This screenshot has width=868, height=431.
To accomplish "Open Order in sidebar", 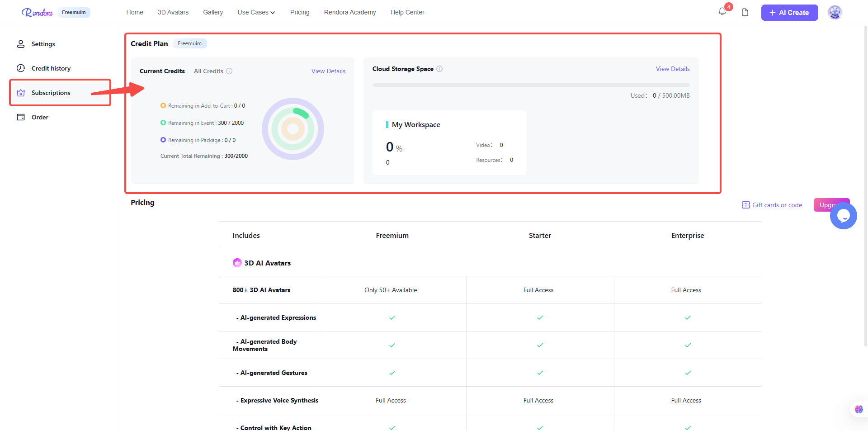I will point(40,117).
